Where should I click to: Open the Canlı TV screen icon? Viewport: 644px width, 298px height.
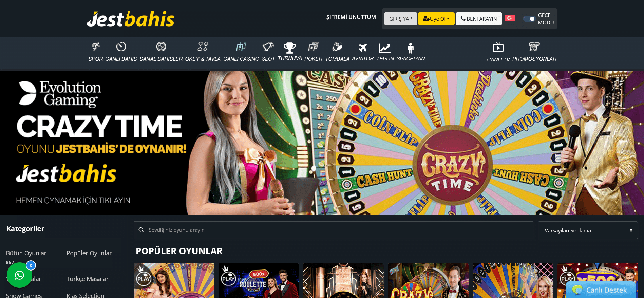[x=498, y=47]
